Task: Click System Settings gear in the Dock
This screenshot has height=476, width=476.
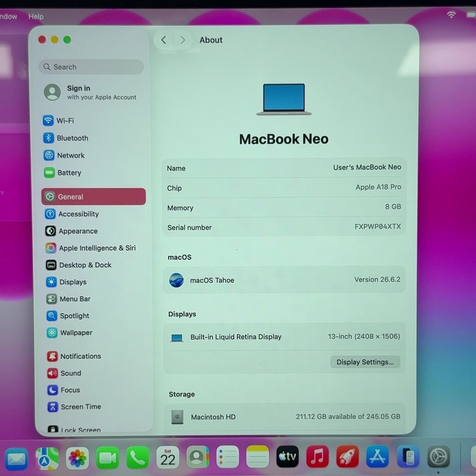Action: pos(438,457)
